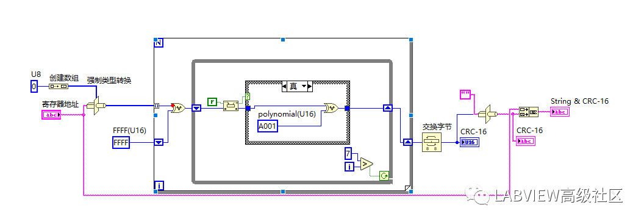Click the FFFF(U16) label
The height and width of the screenshot is (224, 644).
coord(129,130)
